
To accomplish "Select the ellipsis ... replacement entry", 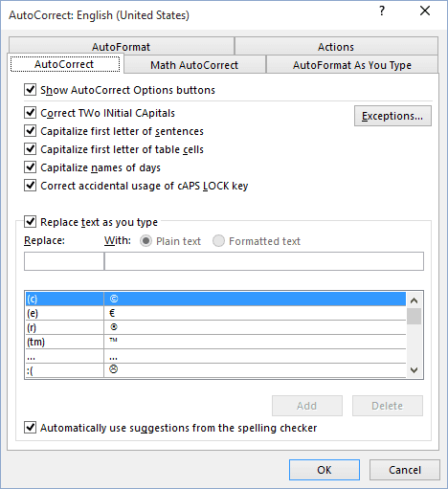I will point(215,356).
